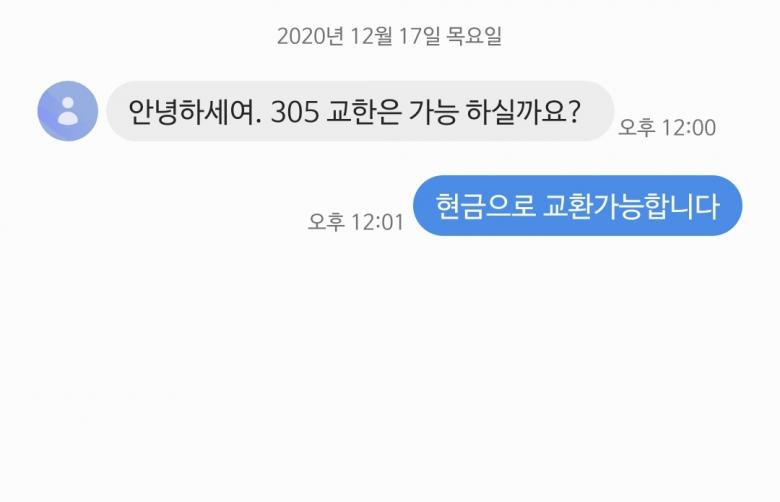Tap the received message starting with 안녕하세여
The height and width of the screenshot is (502, 780).
click(x=360, y=111)
